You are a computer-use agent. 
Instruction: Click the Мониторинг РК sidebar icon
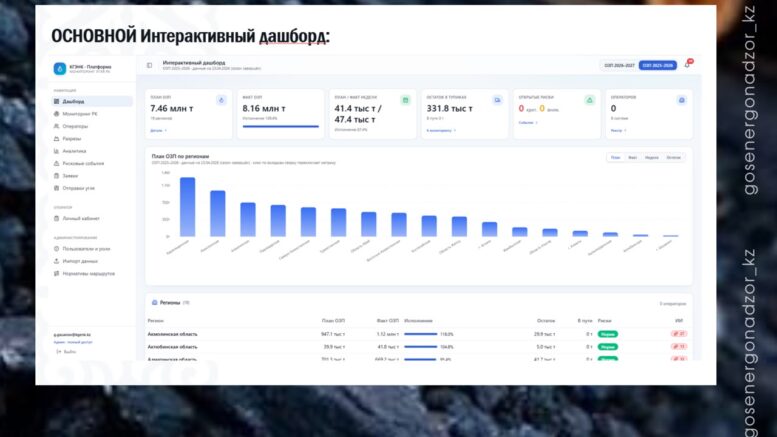tap(56, 114)
